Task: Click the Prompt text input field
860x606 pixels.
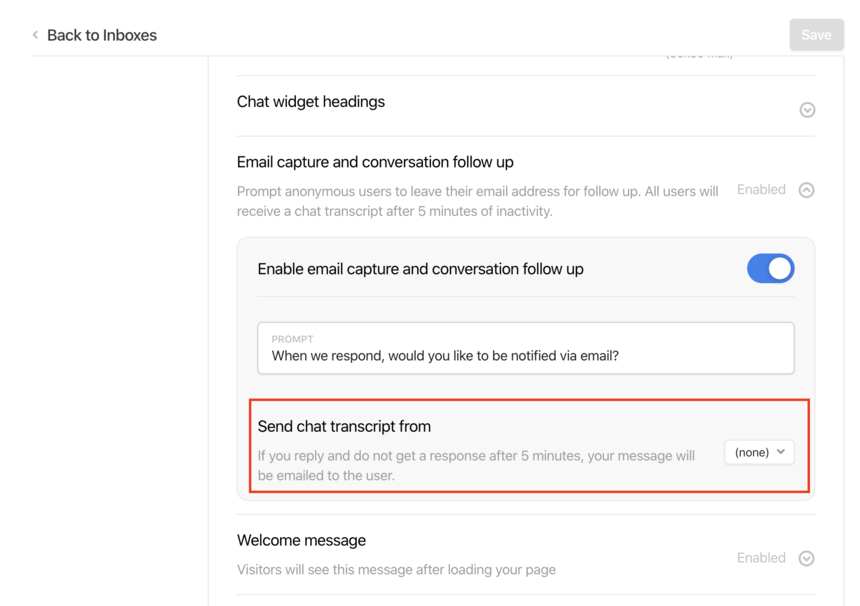Action: (525, 348)
